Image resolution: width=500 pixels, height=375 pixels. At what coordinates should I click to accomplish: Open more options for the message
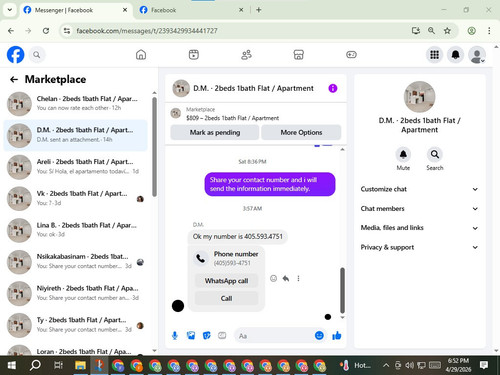coord(298,278)
